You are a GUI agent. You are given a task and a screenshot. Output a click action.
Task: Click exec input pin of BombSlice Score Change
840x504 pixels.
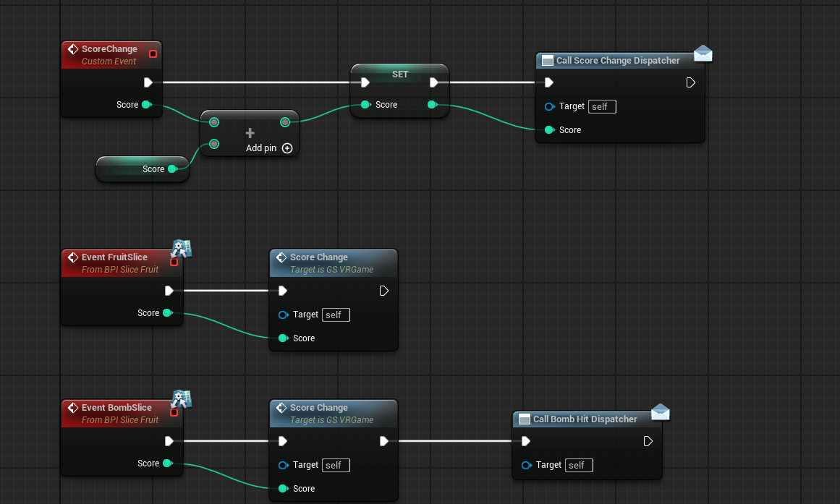pos(283,441)
